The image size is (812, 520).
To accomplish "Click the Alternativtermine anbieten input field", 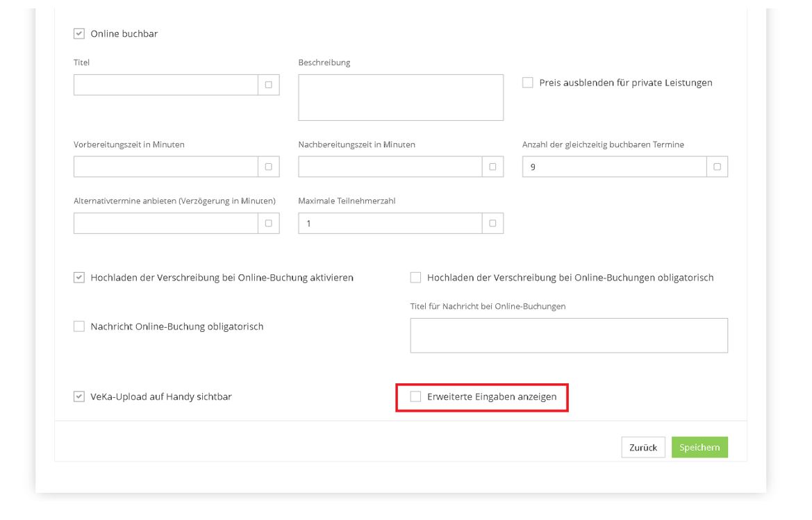I will click(x=166, y=224).
